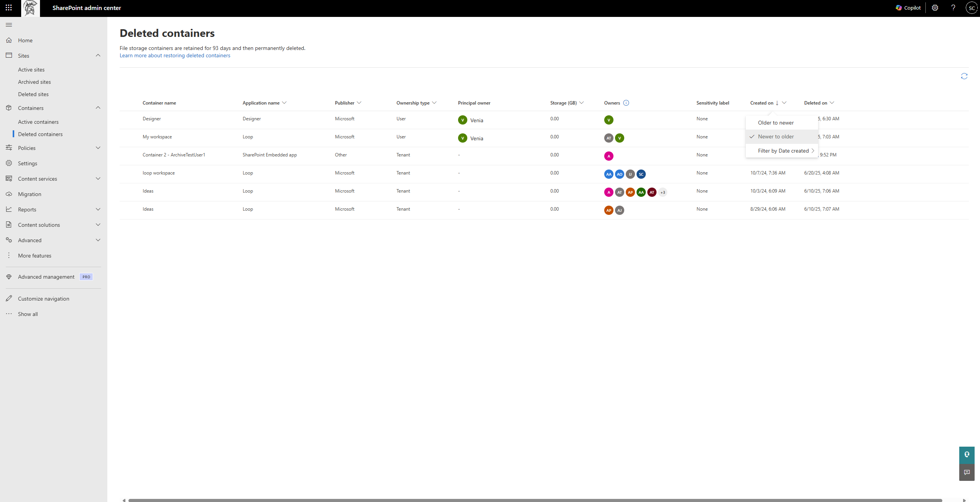Select Deleted sites in the navigation pane
The width and height of the screenshot is (980, 502).
(33, 94)
